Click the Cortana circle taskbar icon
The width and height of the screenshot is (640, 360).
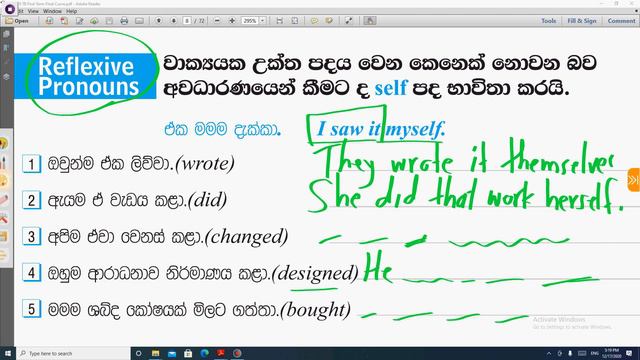139,353
